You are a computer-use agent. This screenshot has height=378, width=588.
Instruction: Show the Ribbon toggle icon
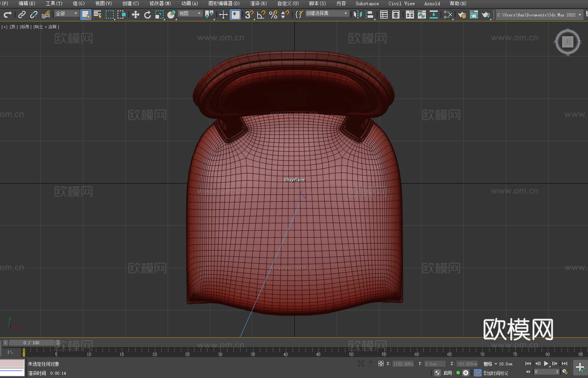click(410, 14)
